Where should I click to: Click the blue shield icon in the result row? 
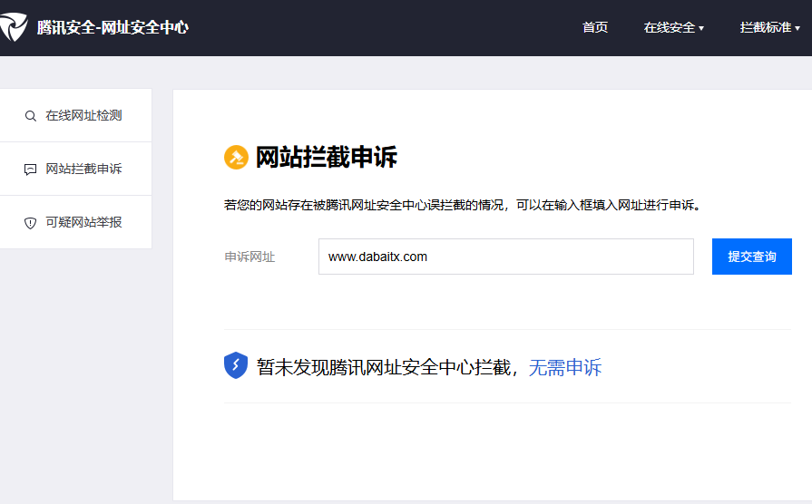[236, 365]
